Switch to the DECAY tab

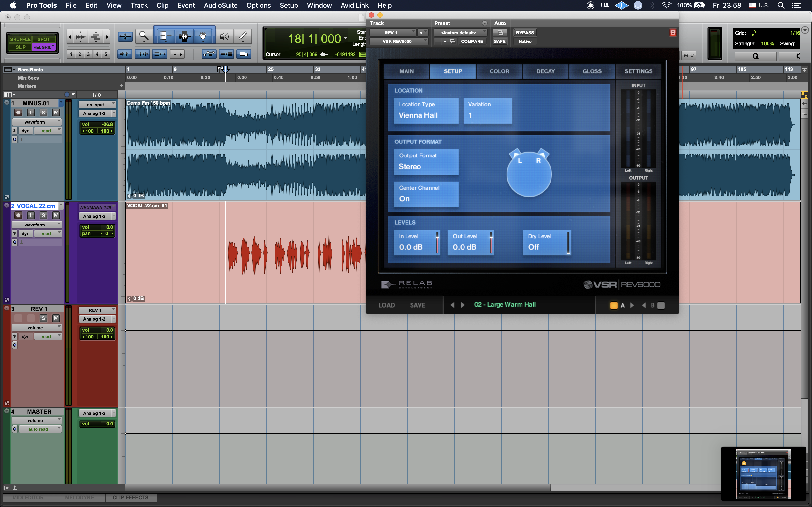[545, 71]
